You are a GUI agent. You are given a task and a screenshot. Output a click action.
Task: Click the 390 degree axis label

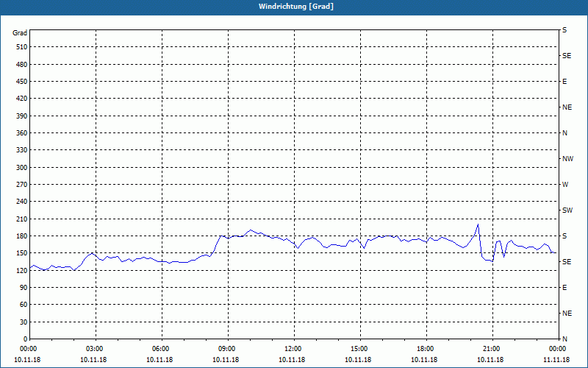pyautogui.click(x=22, y=116)
